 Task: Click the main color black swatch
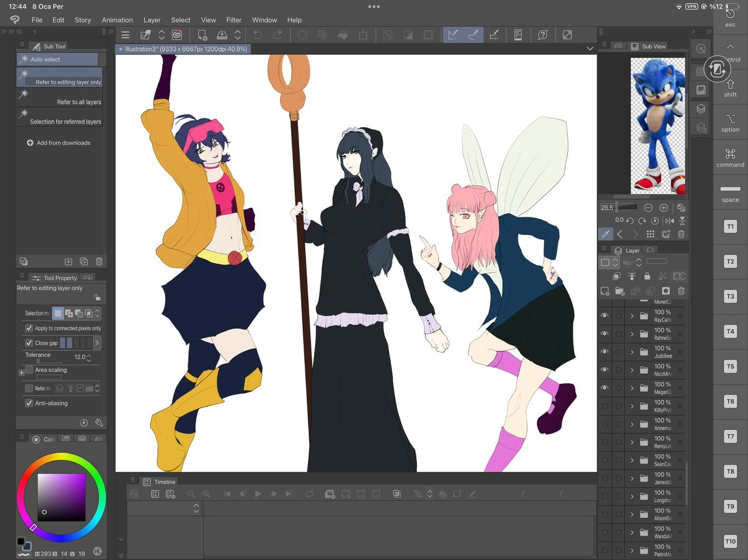[x=21, y=542]
